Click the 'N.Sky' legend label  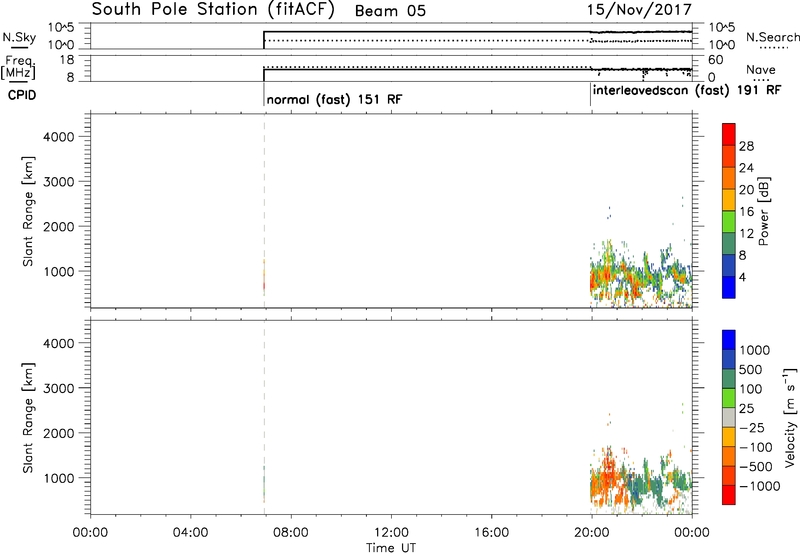point(19,37)
